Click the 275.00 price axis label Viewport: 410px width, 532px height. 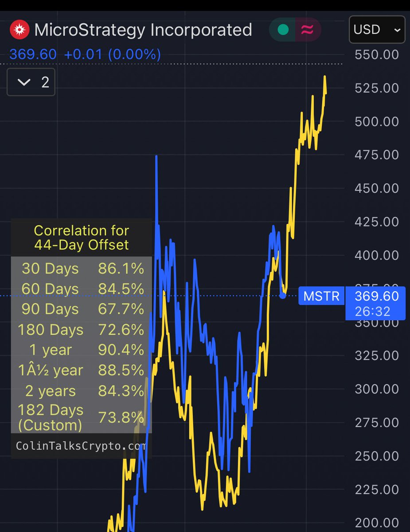tap(377, 422)
